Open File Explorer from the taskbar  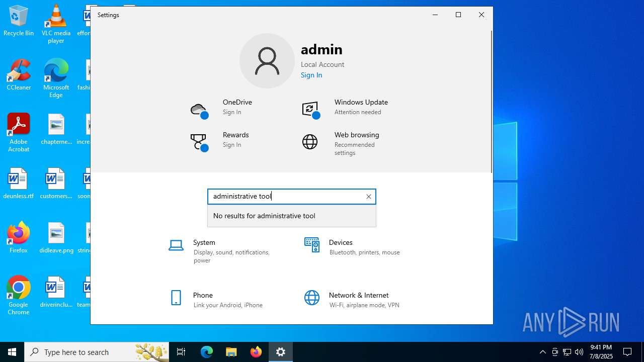(x=231, y=352)
